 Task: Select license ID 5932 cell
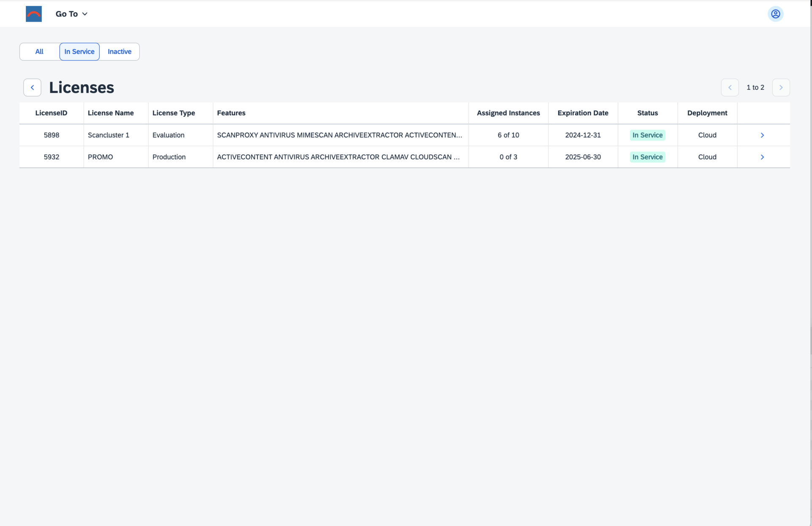tap(51, 157)
